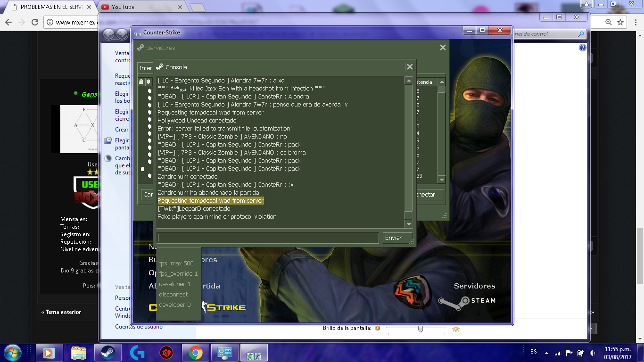
Task: Click the Control Panel search field
Action: 549,34
